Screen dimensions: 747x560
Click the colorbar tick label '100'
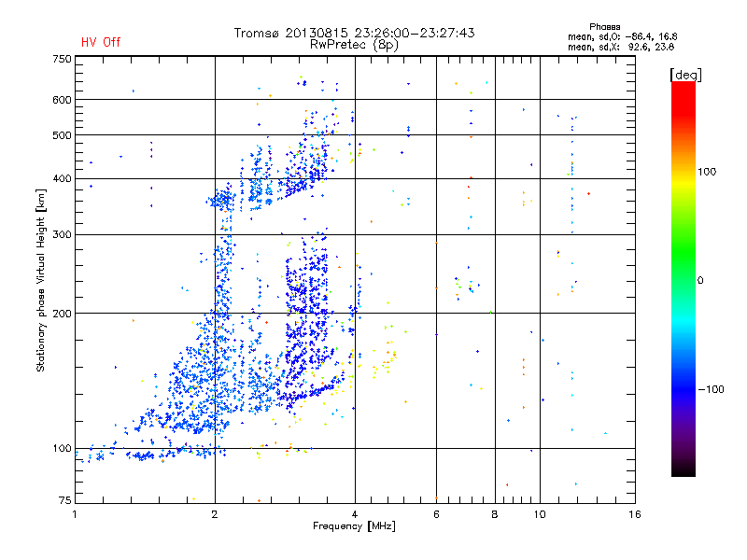click(707, 172)
